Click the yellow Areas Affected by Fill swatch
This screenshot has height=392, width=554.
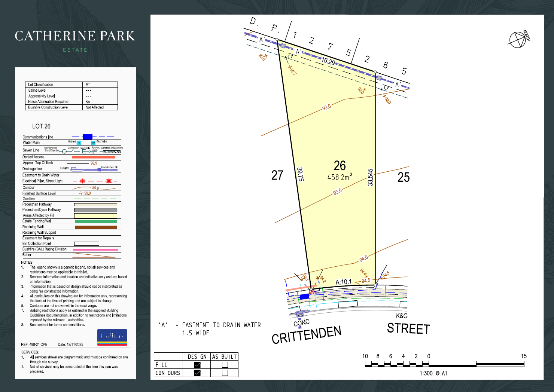[95, 216]
